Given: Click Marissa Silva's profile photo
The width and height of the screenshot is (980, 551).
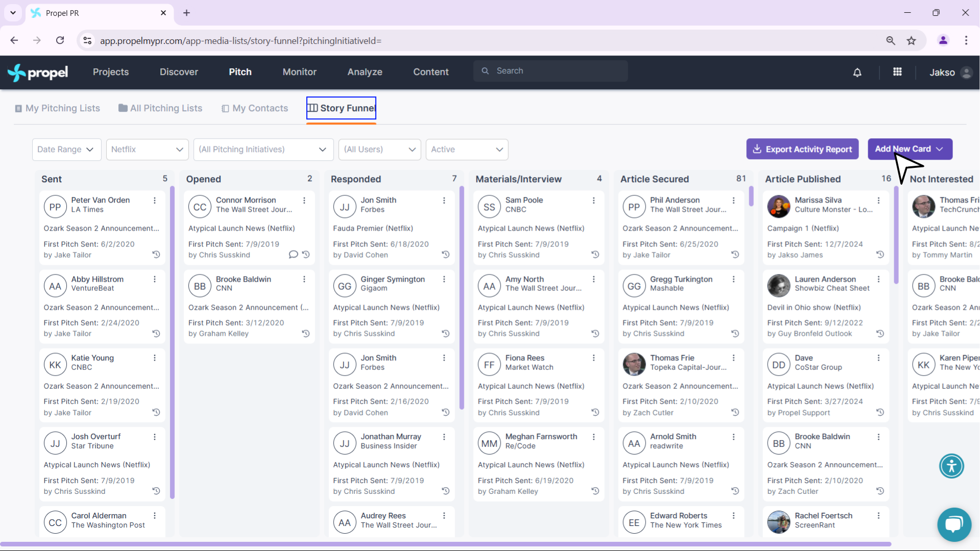Looking at the screenshot, I should pos(778,207).
